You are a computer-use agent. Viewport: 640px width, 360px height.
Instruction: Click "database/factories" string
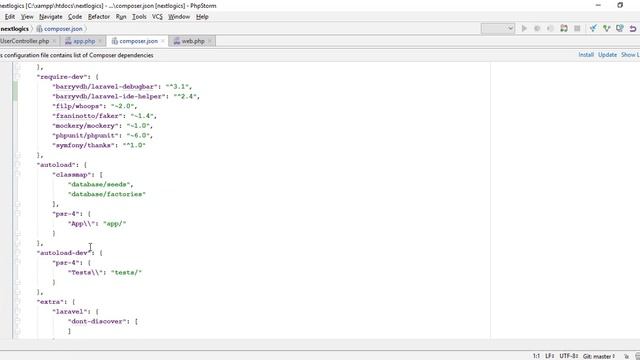coord(107,194)
